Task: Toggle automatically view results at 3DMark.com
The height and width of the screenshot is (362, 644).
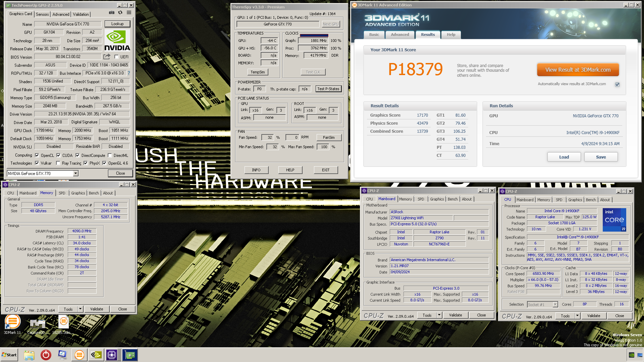Action: coord(617,84)
